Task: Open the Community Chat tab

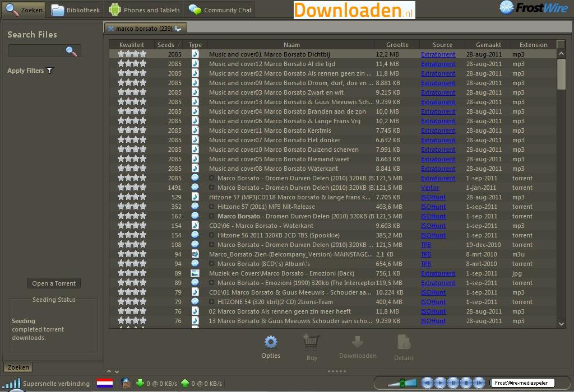Action: click(x=220, y=10)
